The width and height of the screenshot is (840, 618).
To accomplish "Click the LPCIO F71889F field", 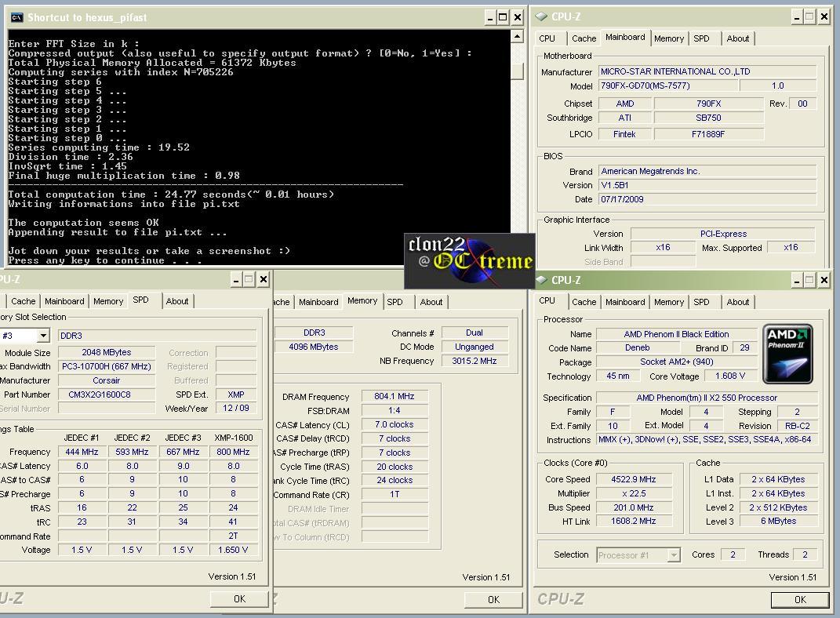I will click(x=708, y=134).
